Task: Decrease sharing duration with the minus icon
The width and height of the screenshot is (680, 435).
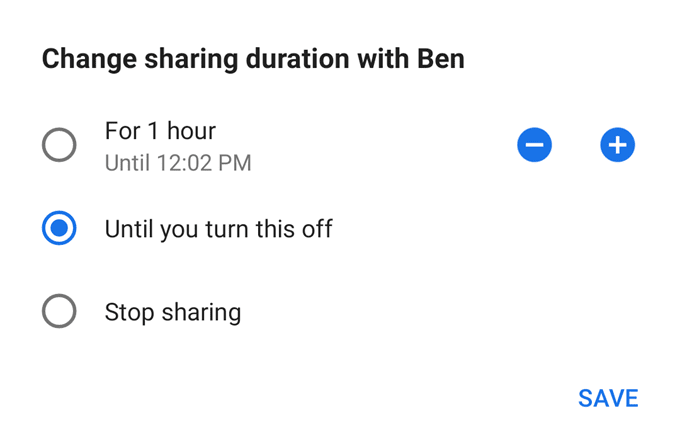Action: click(x=534, y=145)
